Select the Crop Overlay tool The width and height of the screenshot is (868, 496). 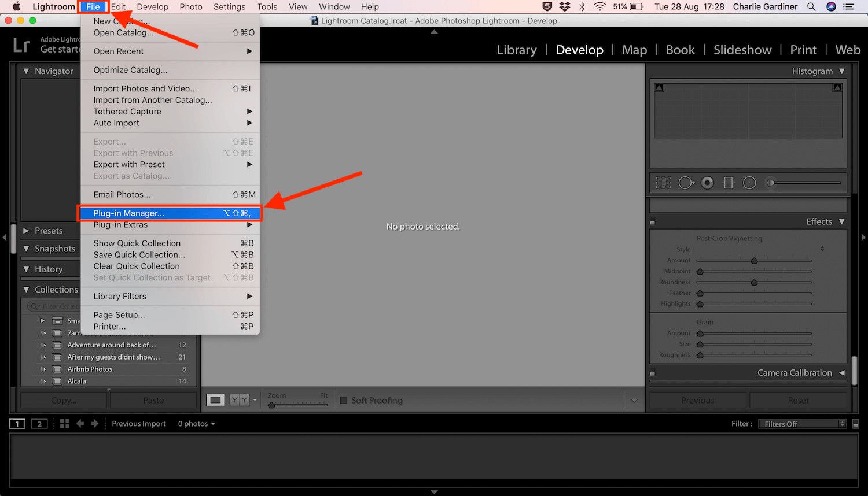tap(663, 182)
